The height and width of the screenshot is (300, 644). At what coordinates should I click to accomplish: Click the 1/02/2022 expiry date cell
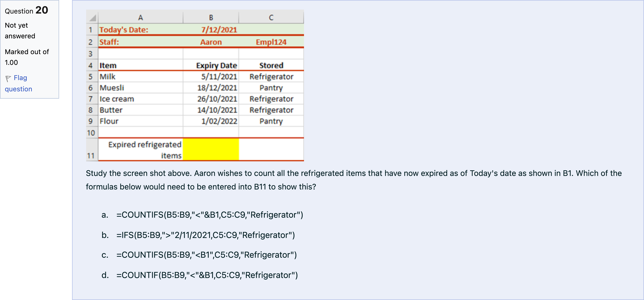(219, 121)
